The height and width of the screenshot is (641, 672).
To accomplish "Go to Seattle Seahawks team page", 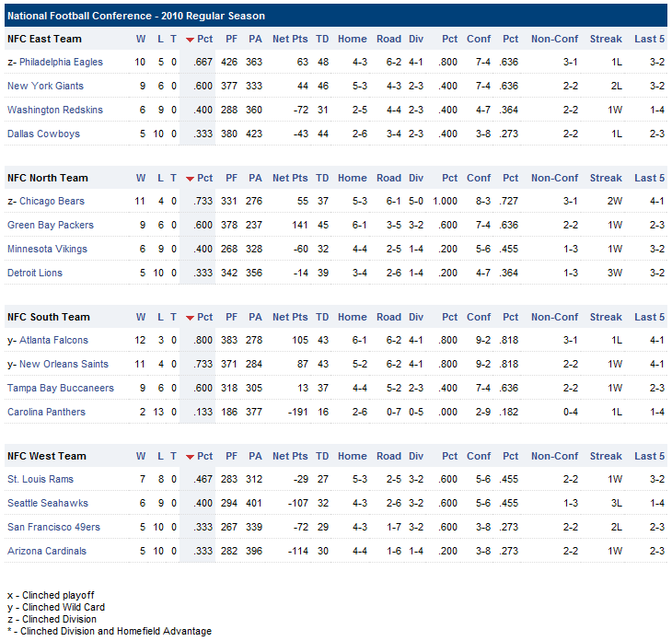I will (48, 503).
